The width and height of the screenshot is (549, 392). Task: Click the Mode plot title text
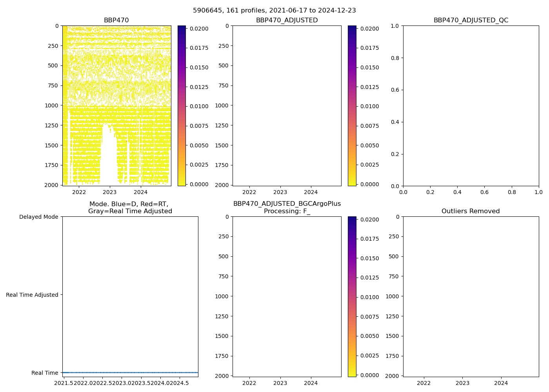click(130, 207)
